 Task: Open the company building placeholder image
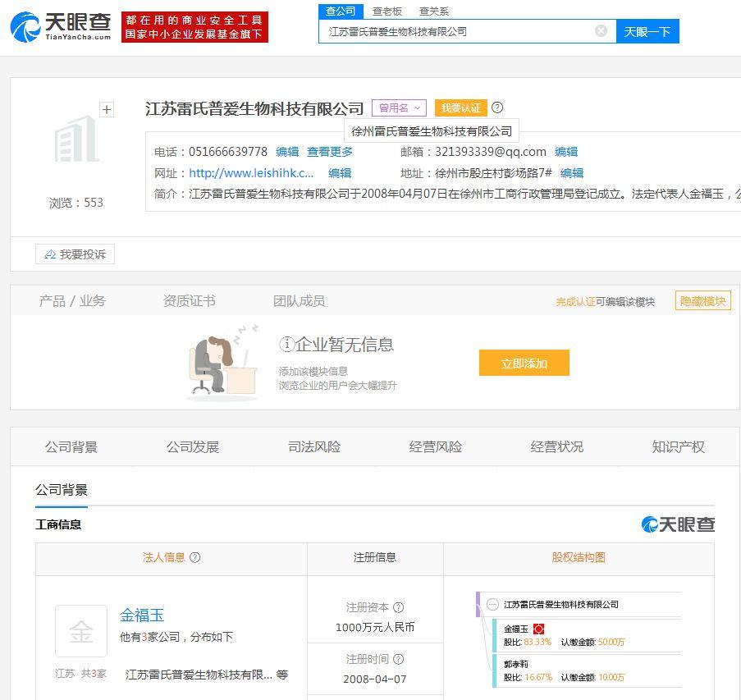point(76,139)
